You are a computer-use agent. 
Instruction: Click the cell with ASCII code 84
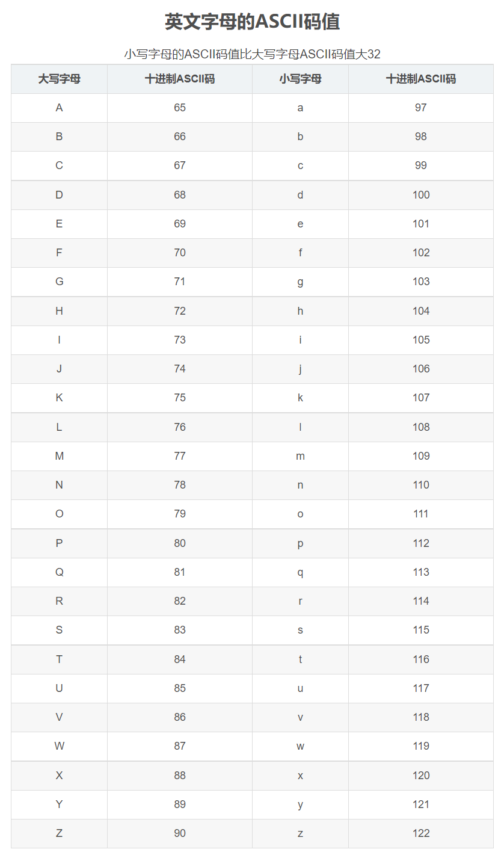pos(180,659)
